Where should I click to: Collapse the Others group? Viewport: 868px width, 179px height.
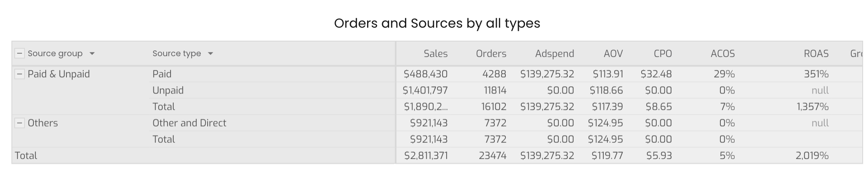[20, 123]
